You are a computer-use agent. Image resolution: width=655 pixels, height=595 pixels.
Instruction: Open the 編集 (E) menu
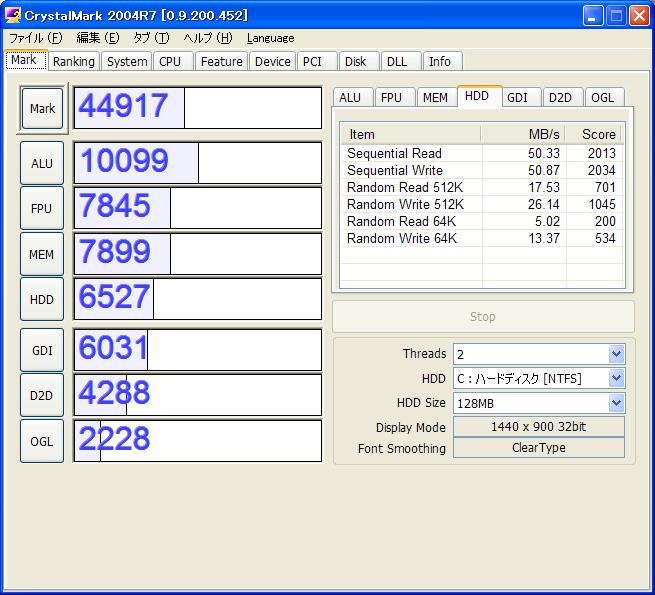(x=98, y=38)
